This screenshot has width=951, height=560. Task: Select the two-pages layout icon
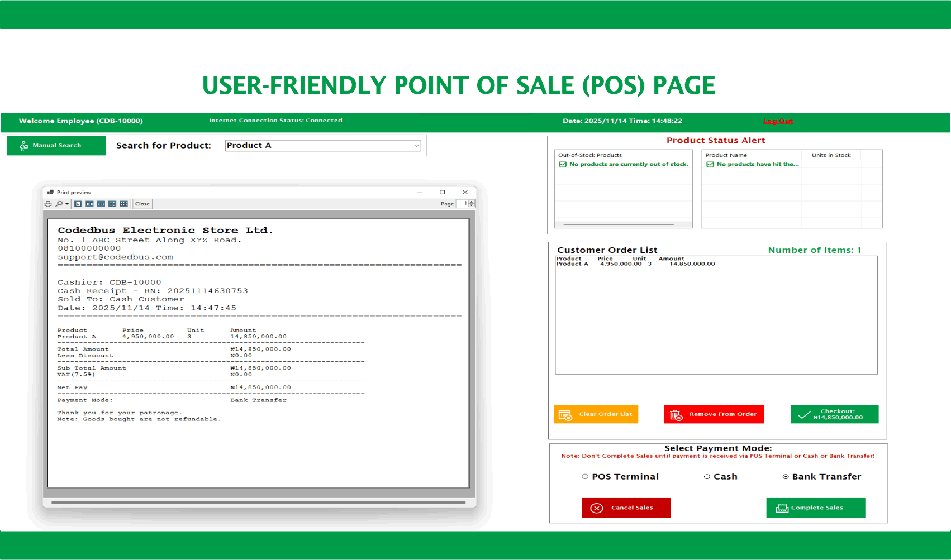click(x=89, y=204)
